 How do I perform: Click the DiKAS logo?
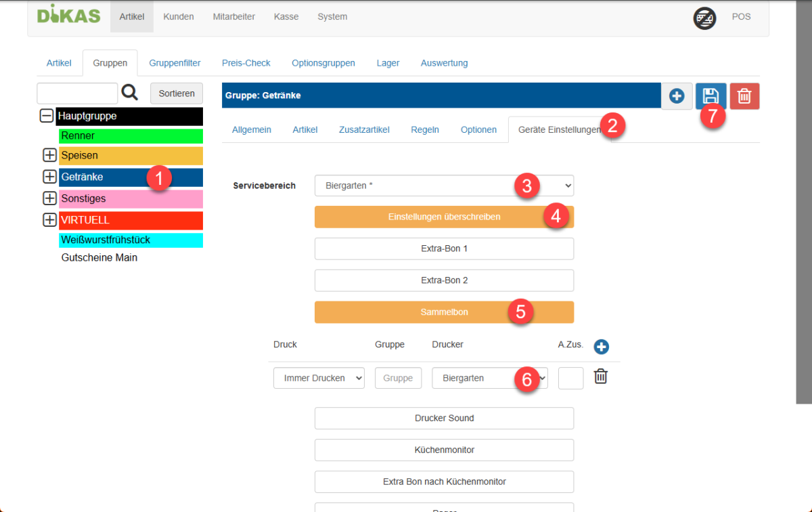click(x=68, y=15)
